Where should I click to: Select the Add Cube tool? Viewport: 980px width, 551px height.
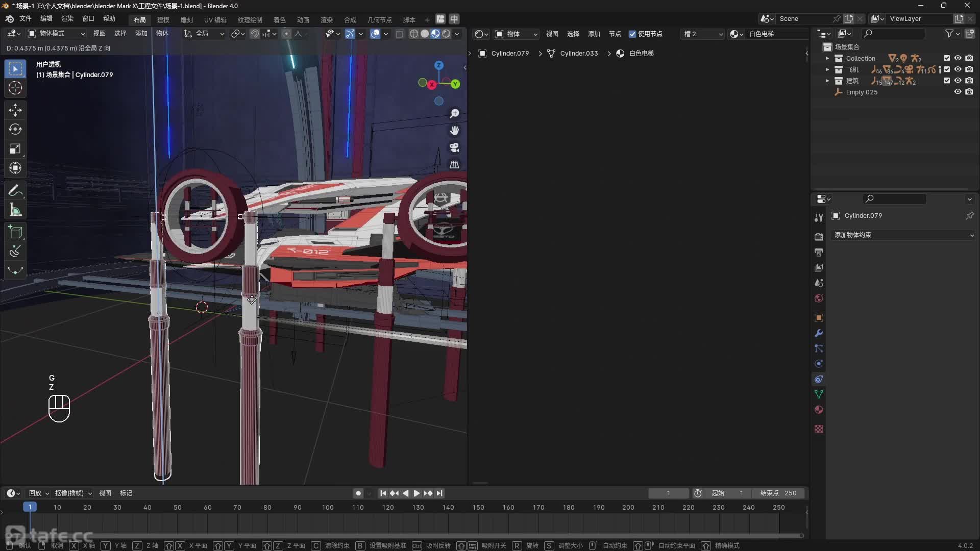15,232
